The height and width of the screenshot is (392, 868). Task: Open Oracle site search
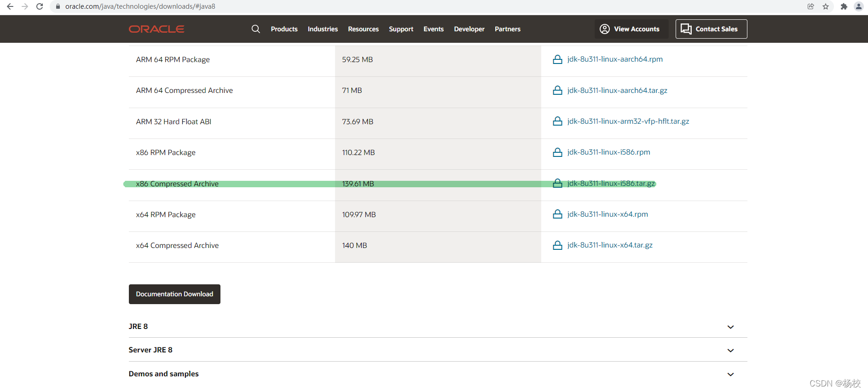click(256, 29)
